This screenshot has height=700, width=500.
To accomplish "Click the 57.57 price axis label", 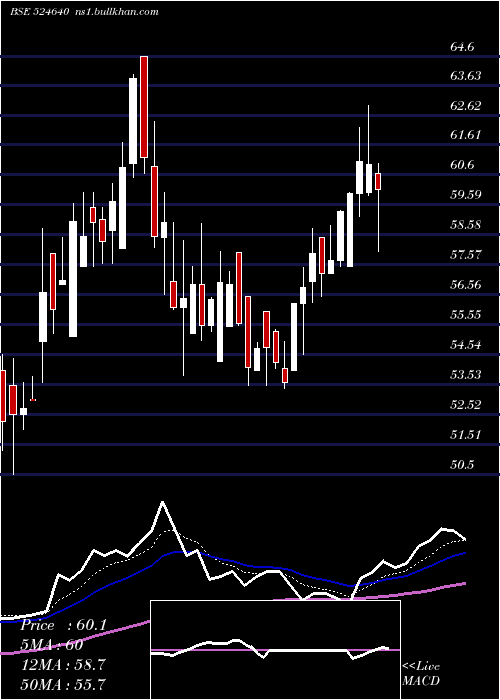I will tap(466, 255).
